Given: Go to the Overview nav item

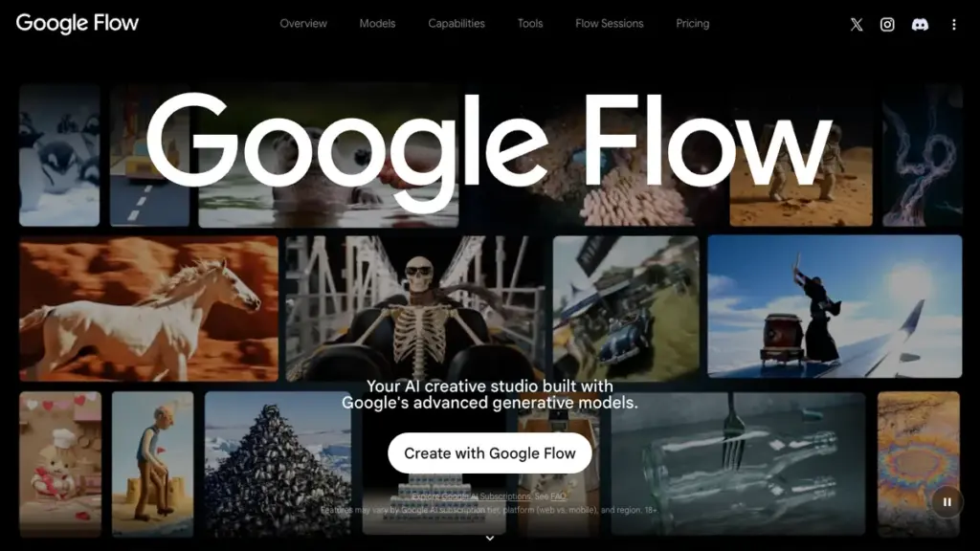Looking at the screenshot, I should click(303, 24).
